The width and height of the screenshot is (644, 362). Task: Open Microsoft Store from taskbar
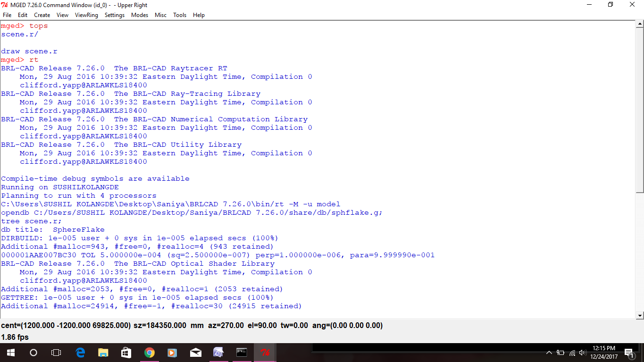[126, 353]
